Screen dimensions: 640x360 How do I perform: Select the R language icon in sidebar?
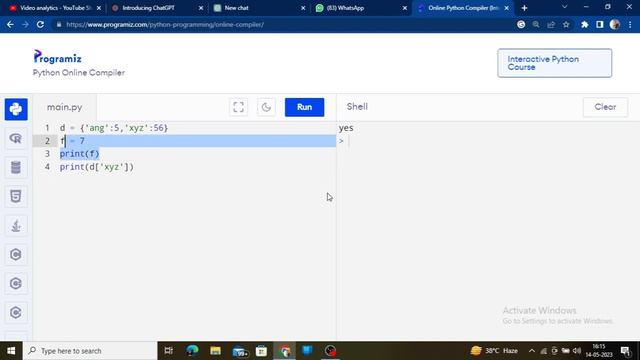coord(16,138)
